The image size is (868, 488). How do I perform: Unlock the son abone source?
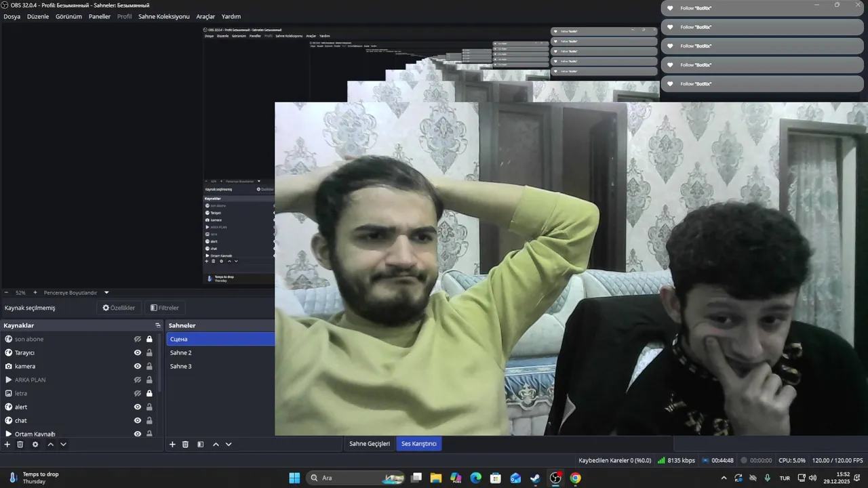149,339
